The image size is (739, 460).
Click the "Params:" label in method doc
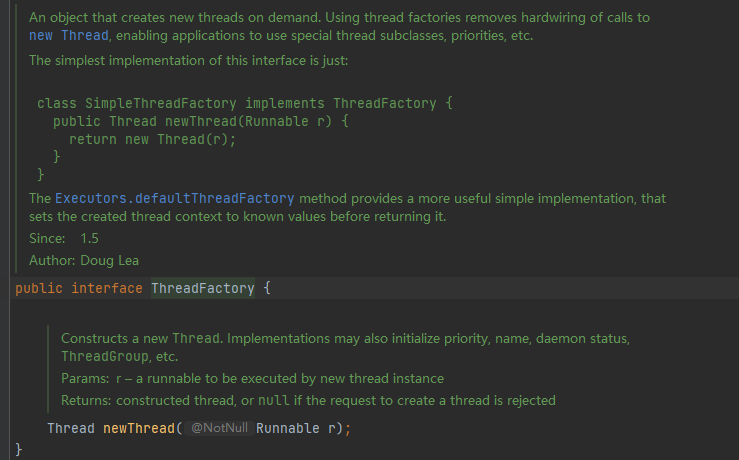[84, 379]
